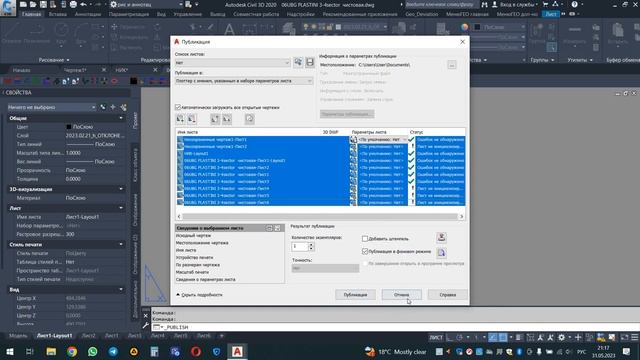The width and height of the screenshot is (640, 360).
Task: Open File Explorer from the taskbar
Action: 51,351
